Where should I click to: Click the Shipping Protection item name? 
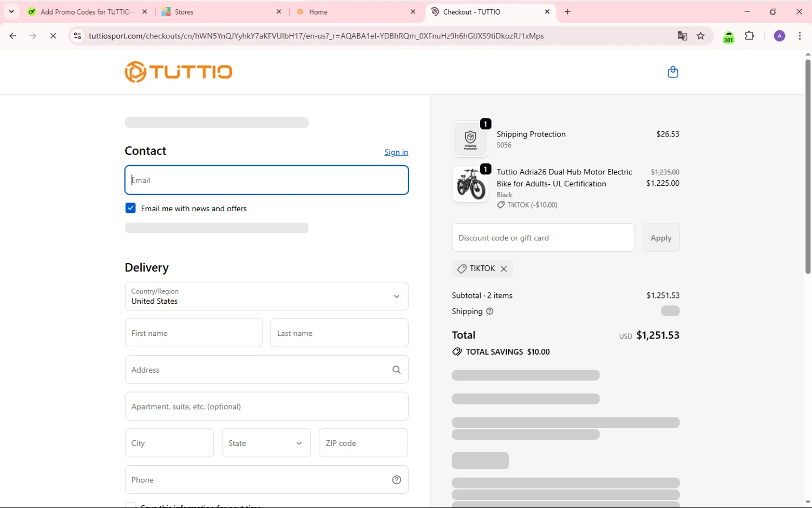531,134
